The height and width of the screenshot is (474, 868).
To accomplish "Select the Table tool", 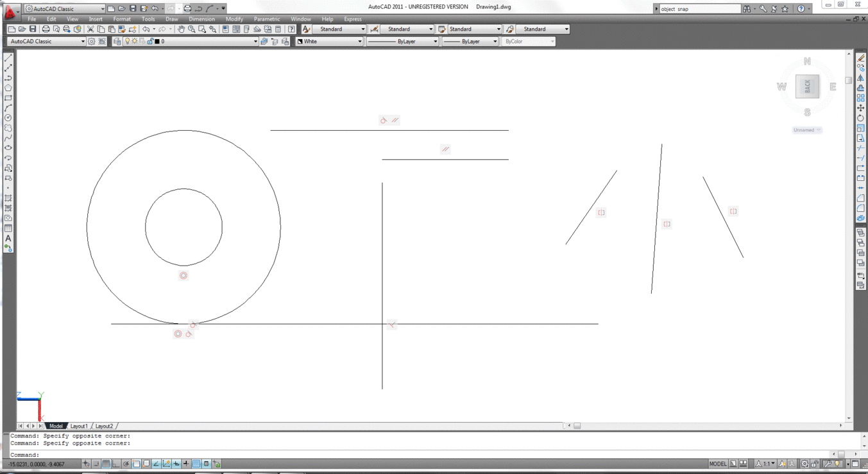I will pyautogui.click(x=8, y=228).
